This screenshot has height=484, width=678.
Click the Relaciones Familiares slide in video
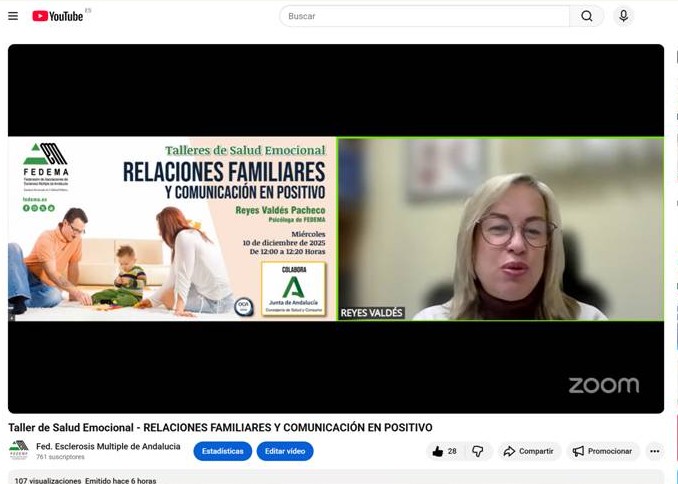pyautogui.click(x=172, y=228)
